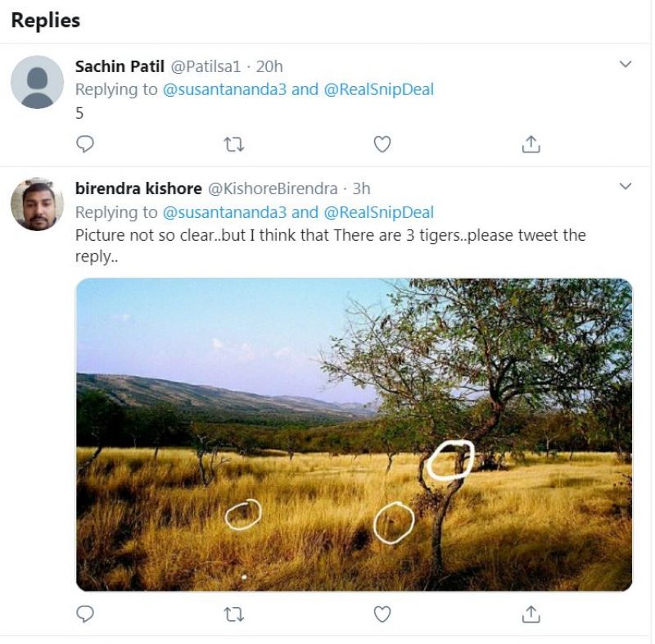Share Sachin Patil's reply
The width and height of the screenshot is (655, 644).
coord(531,144)
